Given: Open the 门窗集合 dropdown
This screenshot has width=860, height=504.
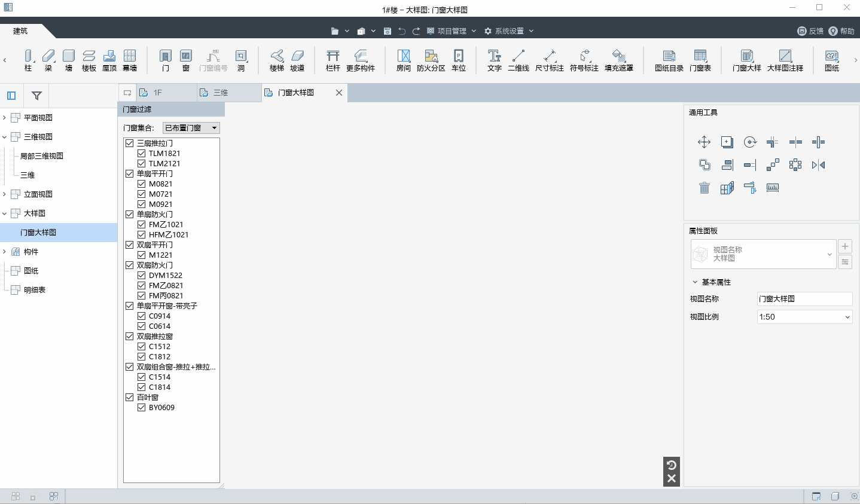Looking at the screenshot, I should tap(191, 128).
